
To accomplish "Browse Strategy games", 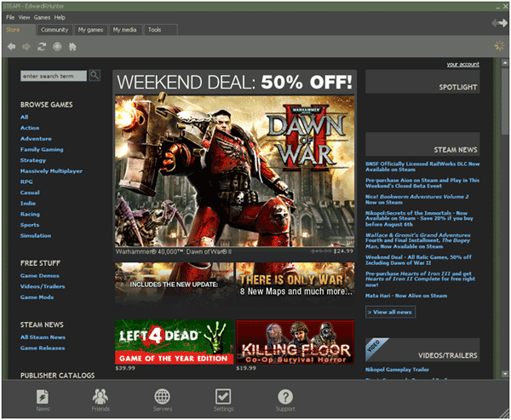I will [x=33, y=160].
